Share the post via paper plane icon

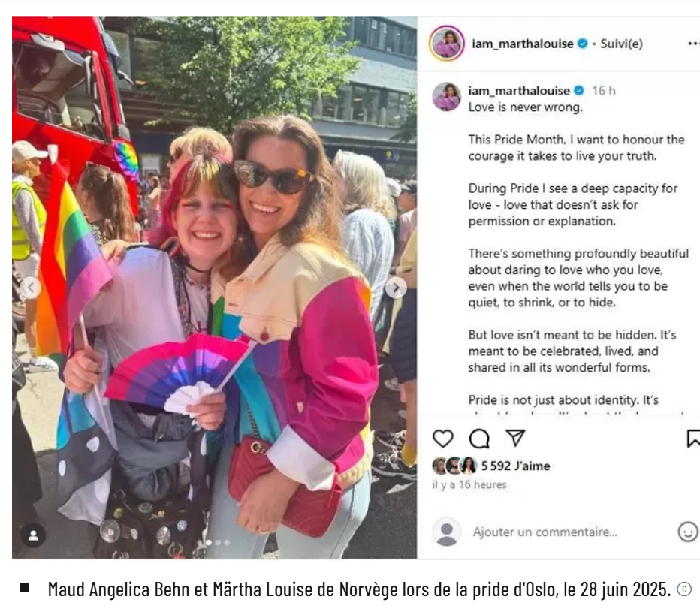pyautogui.click(x=515, y=438)
